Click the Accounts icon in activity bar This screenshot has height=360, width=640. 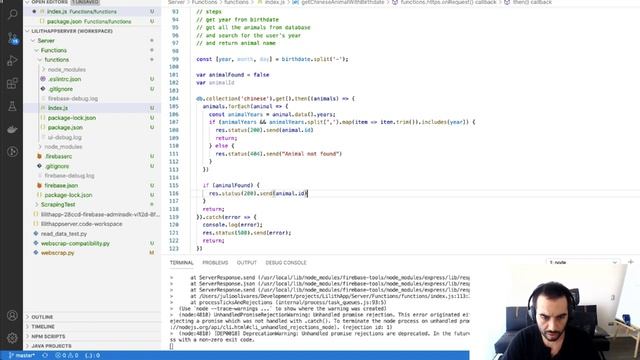[x=12, y=316]
